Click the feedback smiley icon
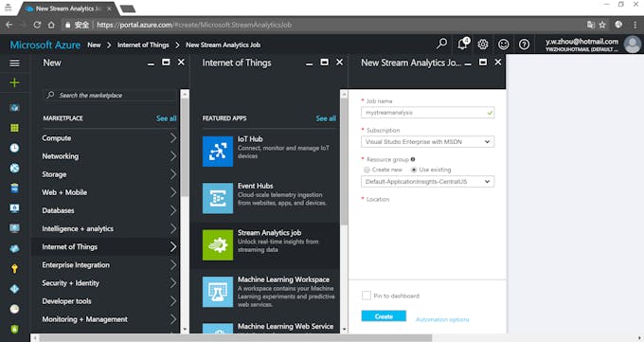This screenshot has height=342, width=644. [x=504, y=44]
